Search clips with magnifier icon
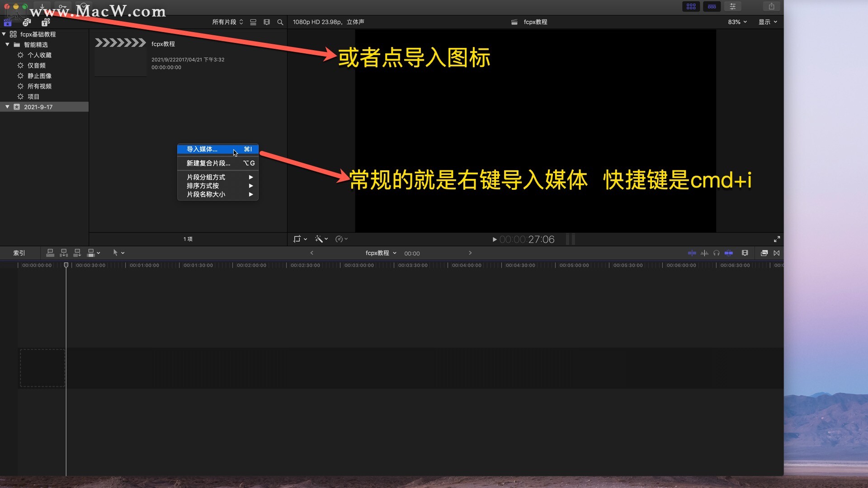The width and height of the screenshot is (868, 488). (x=280, y=22)
